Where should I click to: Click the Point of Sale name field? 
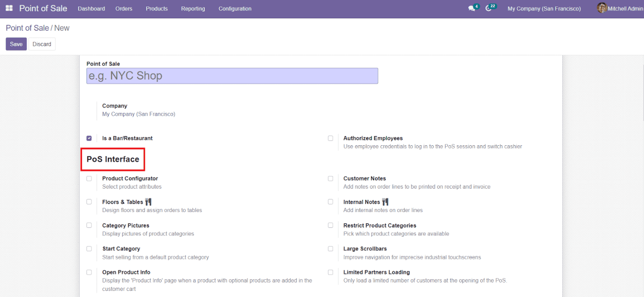pos(232,76)
